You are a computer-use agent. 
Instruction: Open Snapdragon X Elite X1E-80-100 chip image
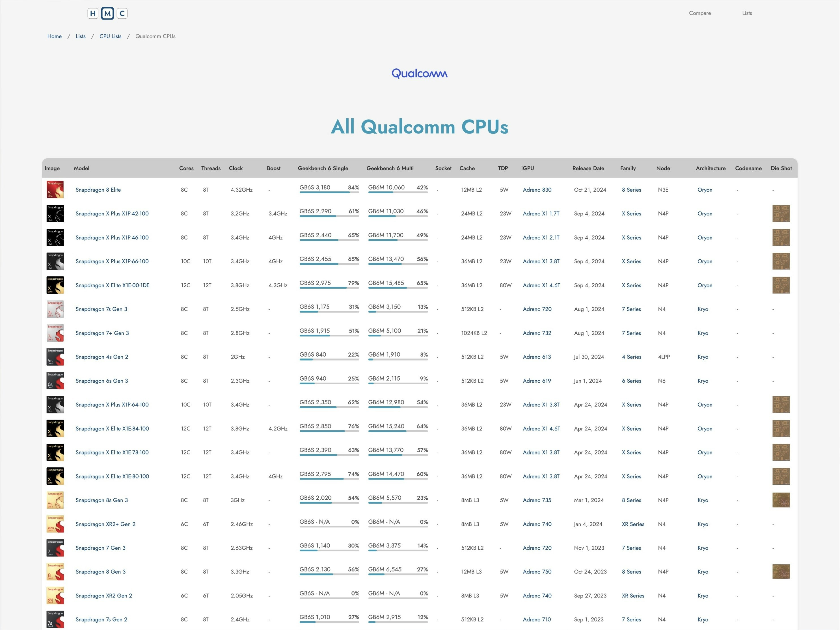coord(55,476)
